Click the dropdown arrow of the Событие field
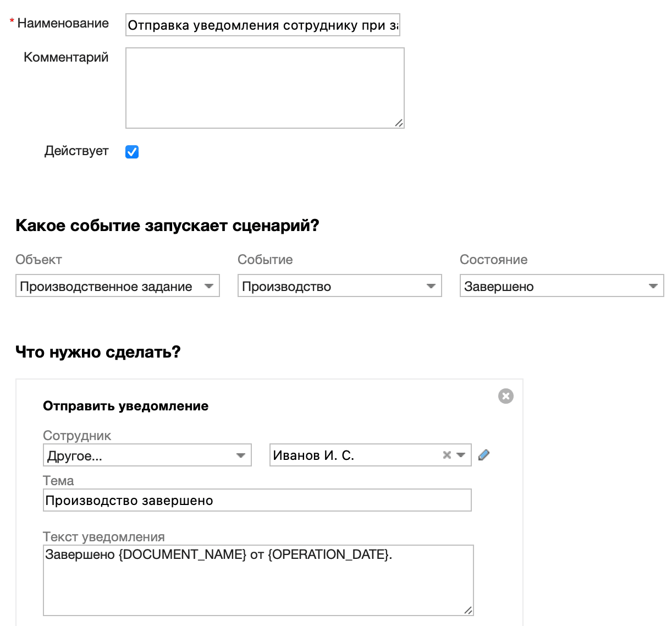 tap(431, 286)
